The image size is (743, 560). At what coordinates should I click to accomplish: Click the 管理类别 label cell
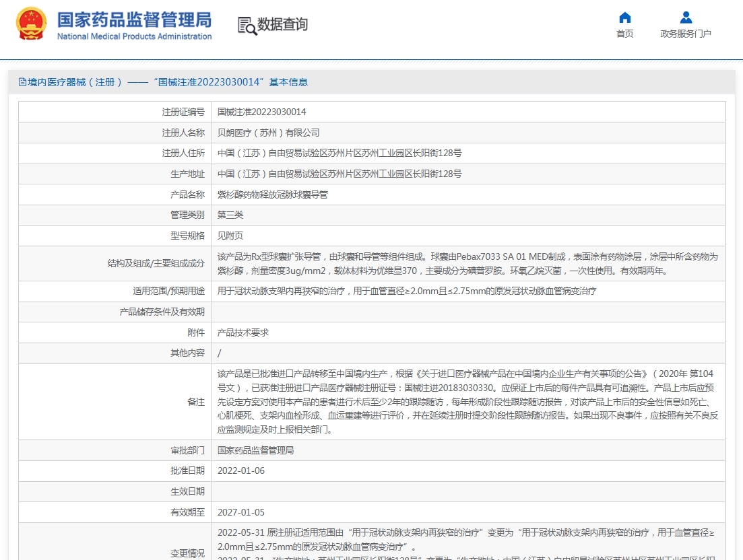tap(115, 215)
